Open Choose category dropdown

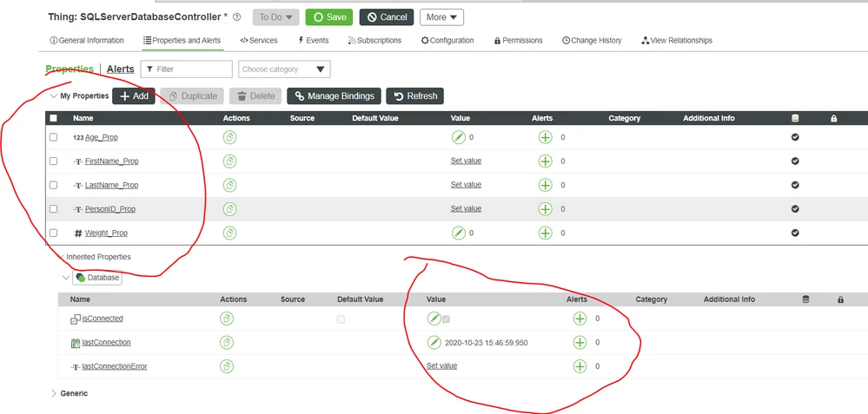click(284, 69)
